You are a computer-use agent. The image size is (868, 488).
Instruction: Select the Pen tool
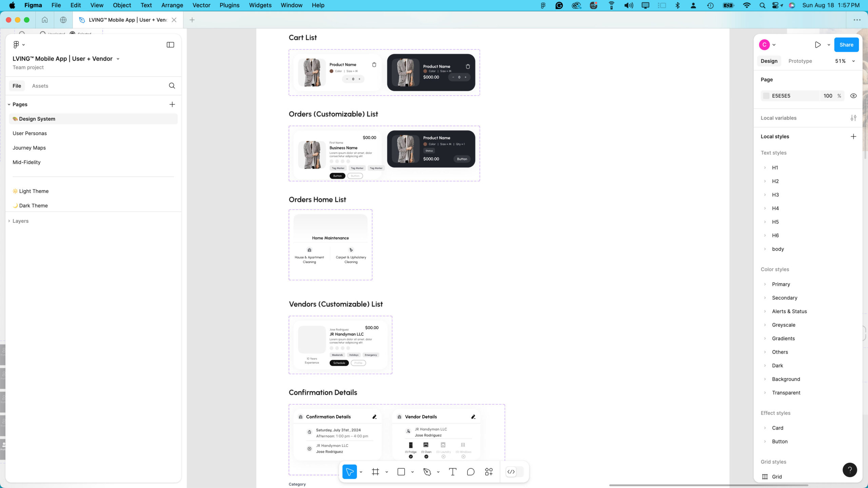click(x=427, y=472)
